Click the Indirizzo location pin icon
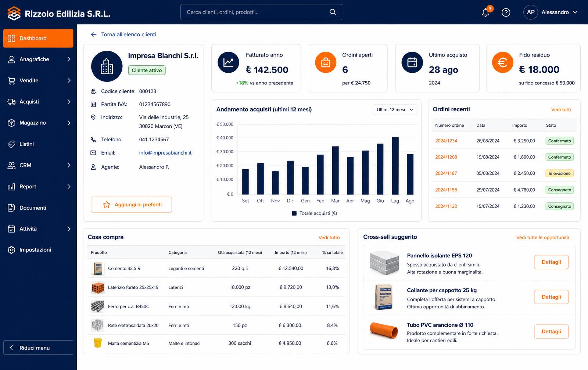This screenshot has width=588, height=370. [x=93, y=117]
